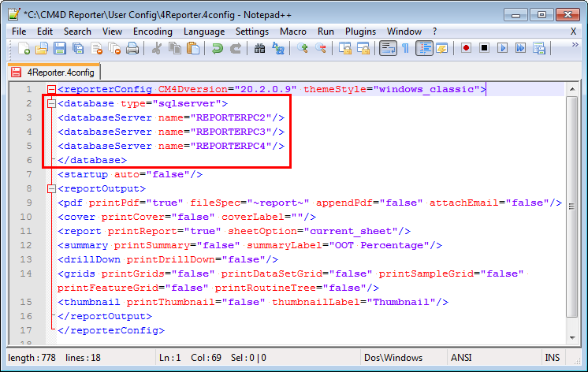
Task: Collapse the database fold on line 2
Action: pyautogui.click(x=51, y=103)
